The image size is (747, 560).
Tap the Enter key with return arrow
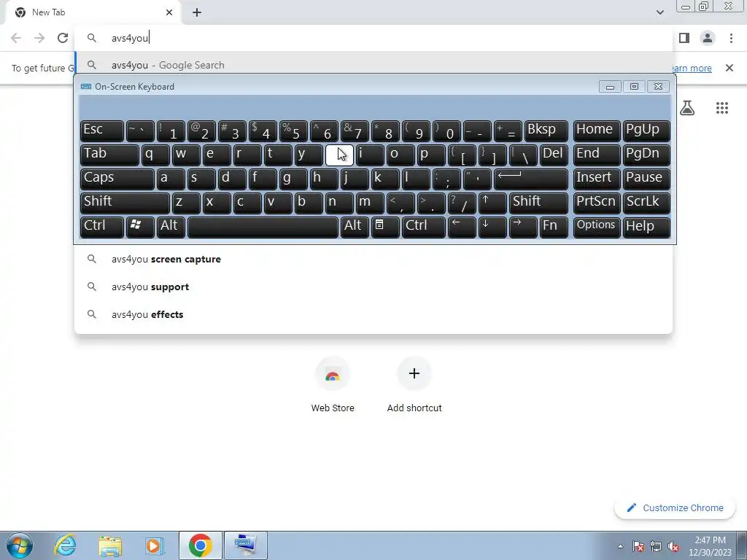pos(531,179)
